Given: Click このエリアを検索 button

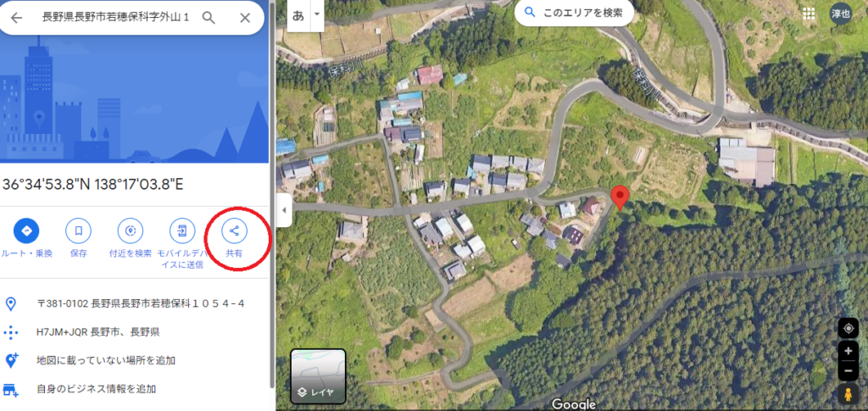Looking at the screenshot, I should pyautogui.click(x=574, y=13).
